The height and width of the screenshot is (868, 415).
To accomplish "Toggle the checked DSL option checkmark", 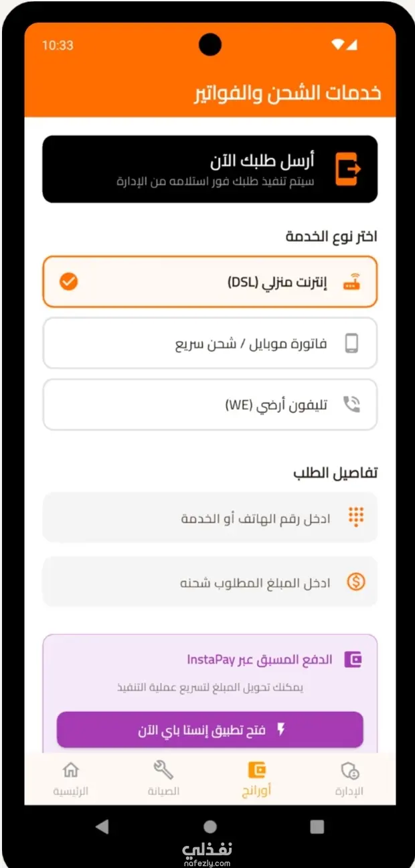I will pos(68,282).
